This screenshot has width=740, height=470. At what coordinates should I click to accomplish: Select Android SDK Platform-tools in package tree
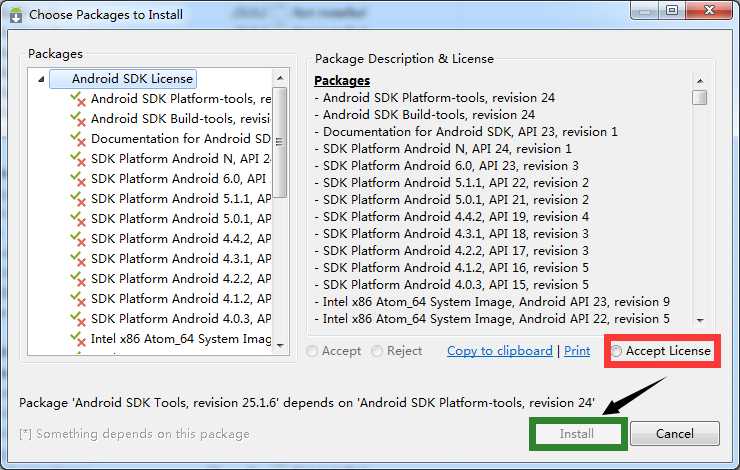(181, 99)
